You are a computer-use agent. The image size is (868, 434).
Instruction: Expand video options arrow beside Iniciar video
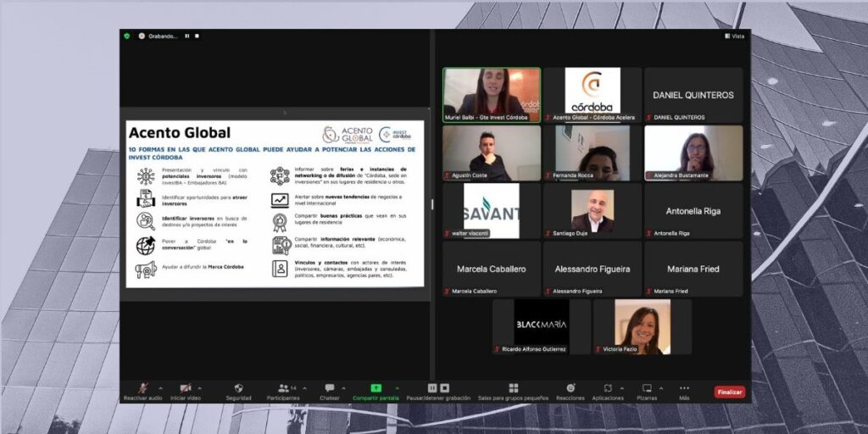pos(200,388)
